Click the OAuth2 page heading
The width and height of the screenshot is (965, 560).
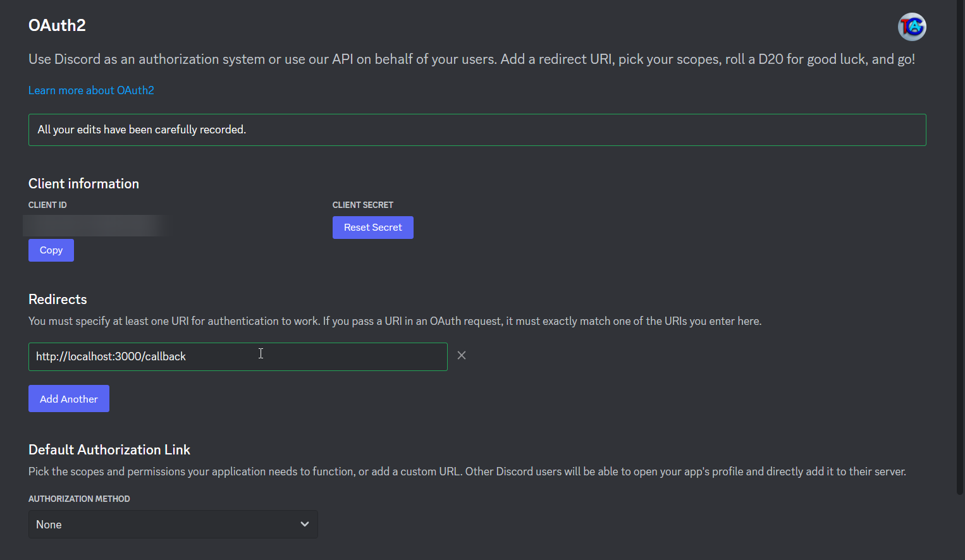click(57, 25)
